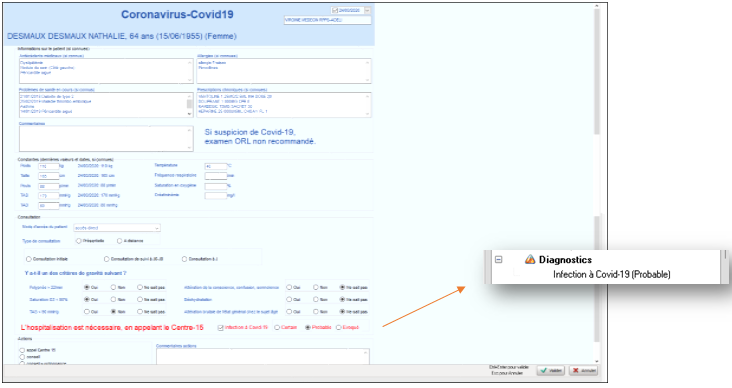
Task: Click the first line in the chronic prescriptions list
Action: tap(235, 96)
